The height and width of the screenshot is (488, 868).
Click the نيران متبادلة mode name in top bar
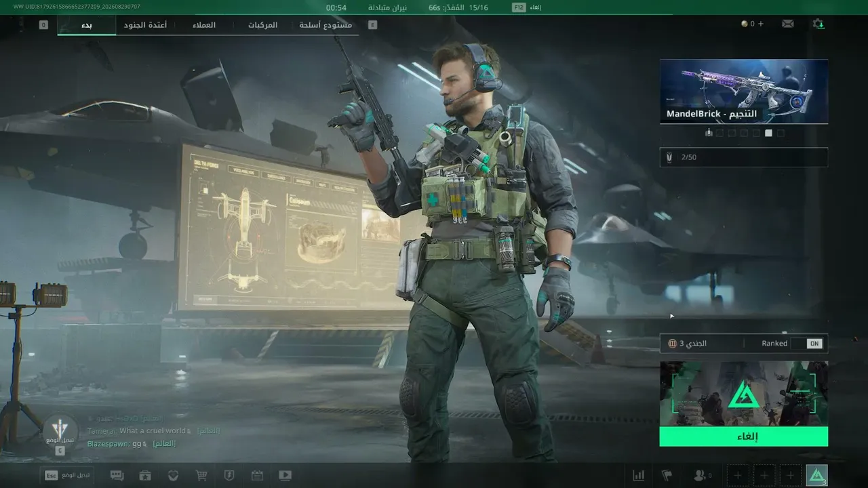coord(387,7)
